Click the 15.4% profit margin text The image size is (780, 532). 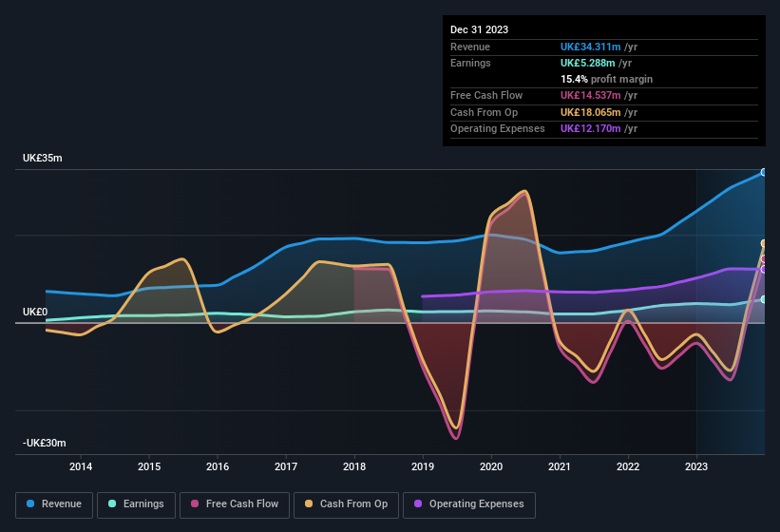coord(606,79)
